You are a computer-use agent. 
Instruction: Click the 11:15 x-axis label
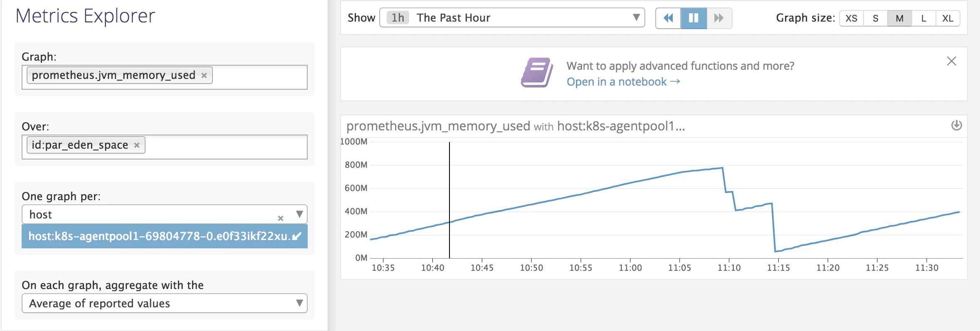pos(778,268)
